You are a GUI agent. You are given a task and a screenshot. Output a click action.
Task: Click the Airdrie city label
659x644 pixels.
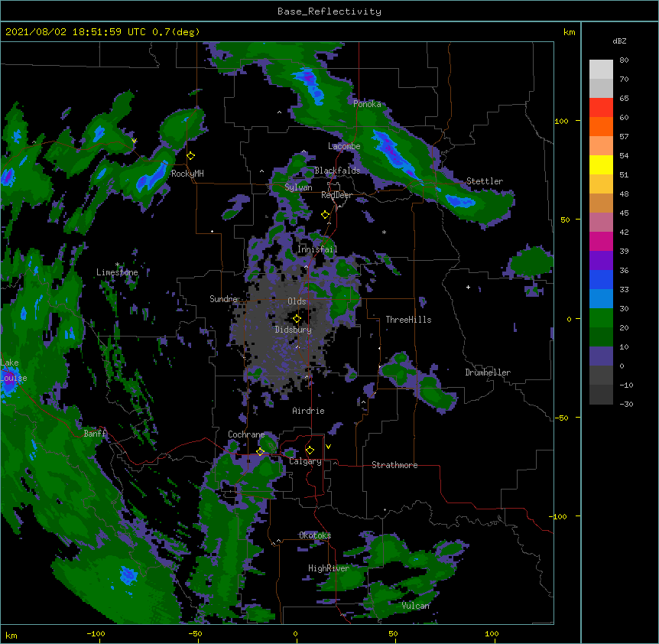[309, 411]
